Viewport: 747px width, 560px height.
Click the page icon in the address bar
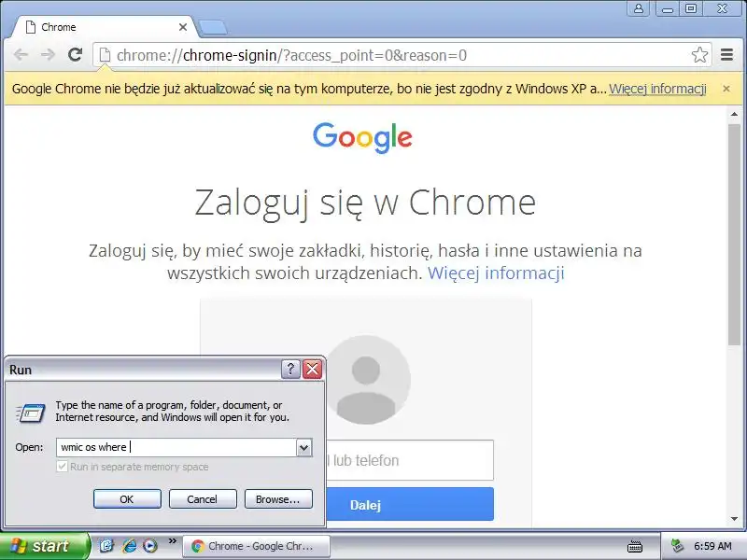click(x=105, y=55)
